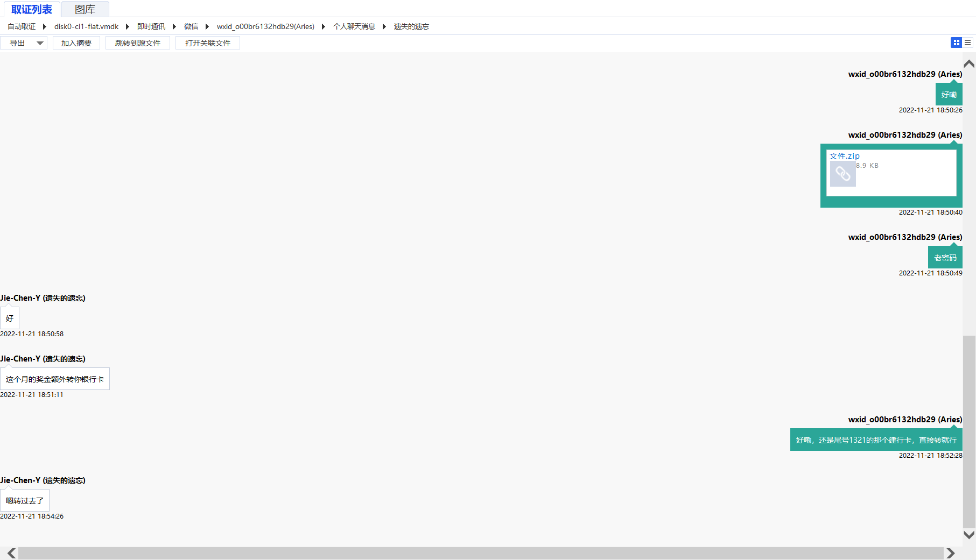Viewport: 976px width, 560px height.
Task: Click timestamp 2022-11-21 18:50:40
Action: [x=930, y=212]
